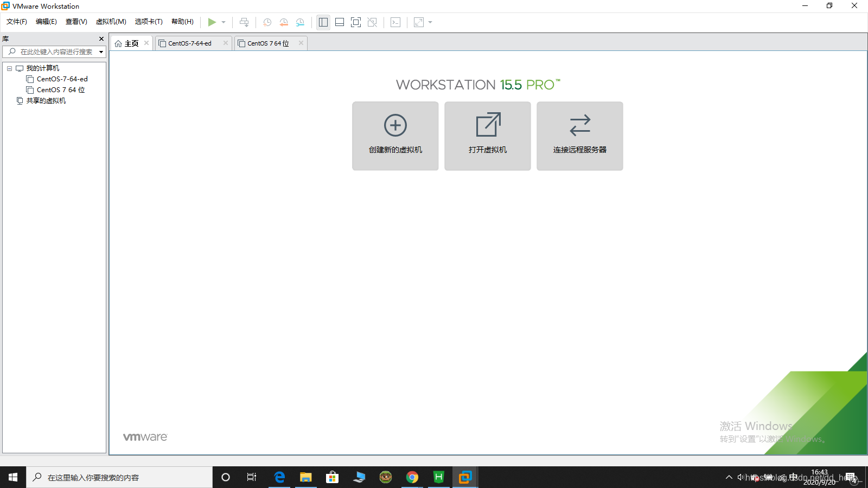Click 打开虚拟机 button
The image size is (868, 488).
tap(488, 136)
